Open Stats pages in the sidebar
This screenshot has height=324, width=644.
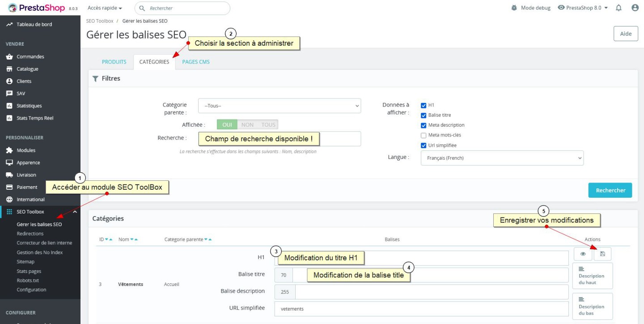tap(29, 271)
